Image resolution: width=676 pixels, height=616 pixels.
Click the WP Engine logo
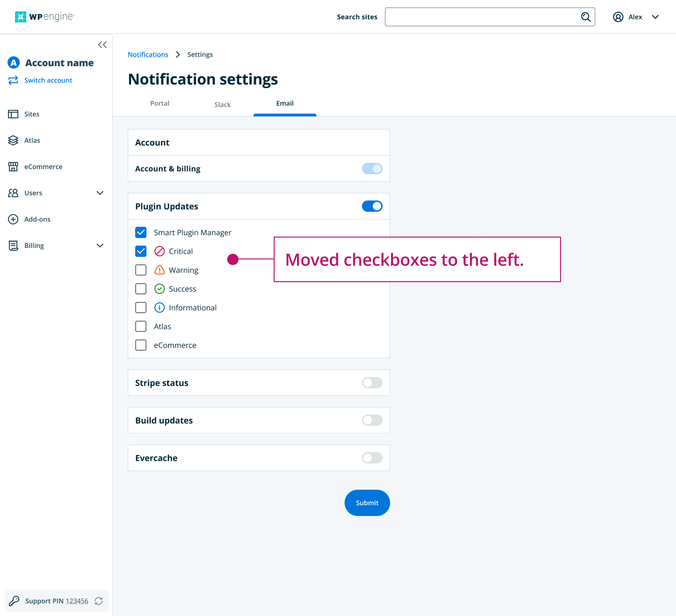coord(45,16)
